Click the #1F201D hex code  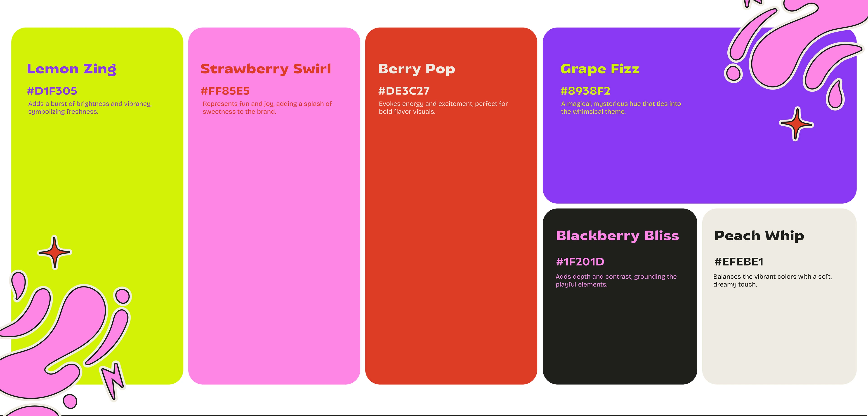pos(580,262)
